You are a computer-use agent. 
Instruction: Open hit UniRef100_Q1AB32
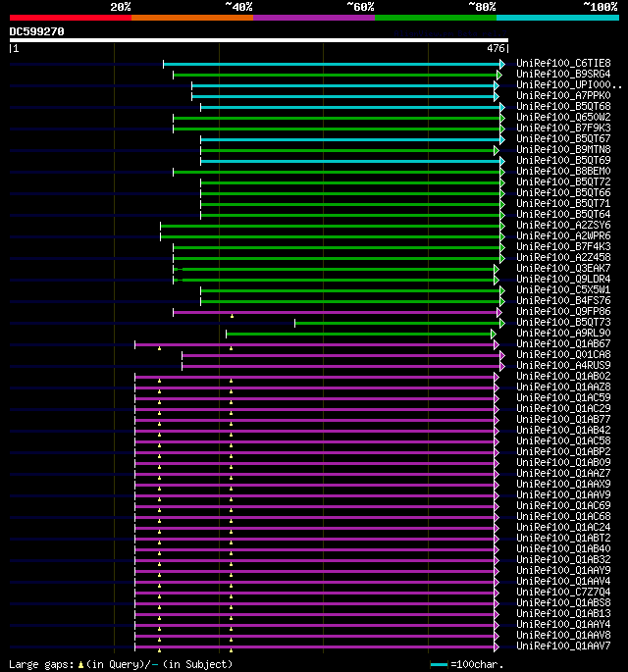click(x=563, y=560)
